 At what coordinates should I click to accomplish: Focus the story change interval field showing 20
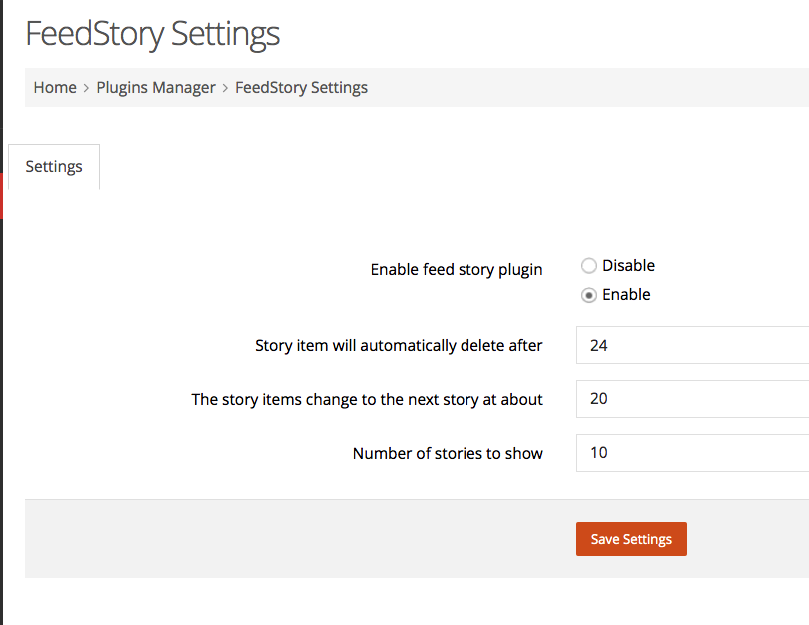point(692,399)
